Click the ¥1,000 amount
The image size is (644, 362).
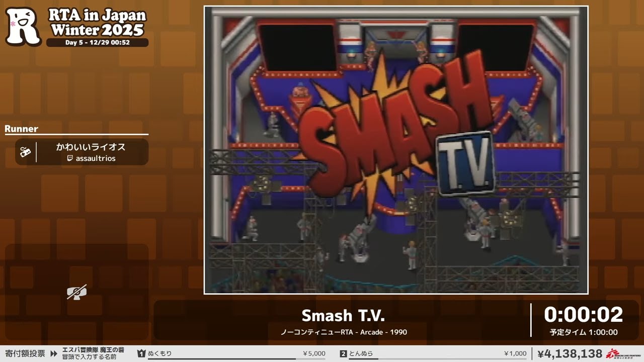pos(515,353)
